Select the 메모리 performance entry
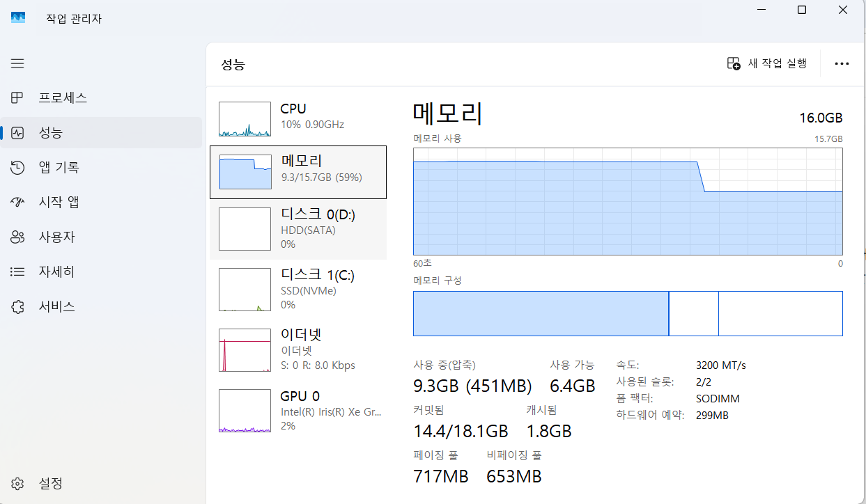866x504 pixels. click(298, 171)
